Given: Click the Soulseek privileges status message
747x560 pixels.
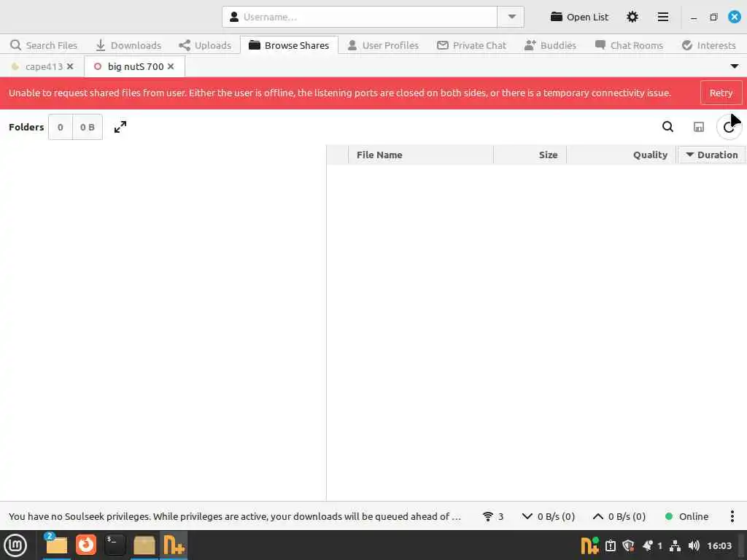Looking at the screenshot, I should tap(235, 517).
